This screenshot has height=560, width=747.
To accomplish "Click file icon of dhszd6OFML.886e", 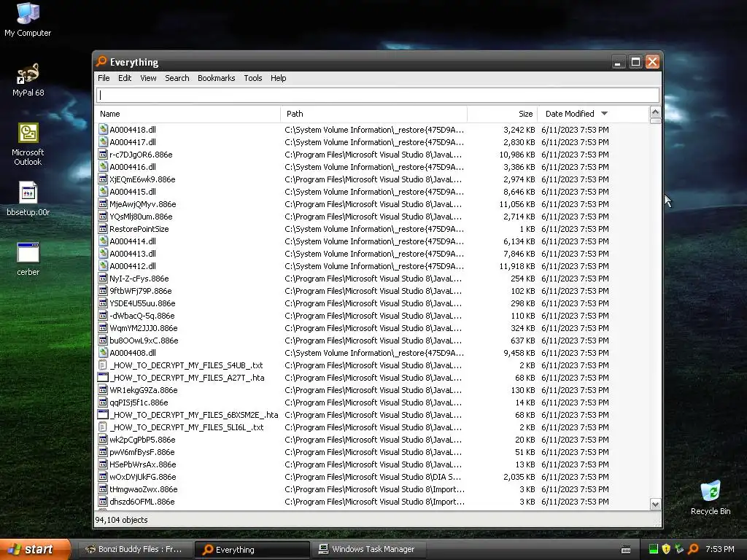I will click(103, 502).
